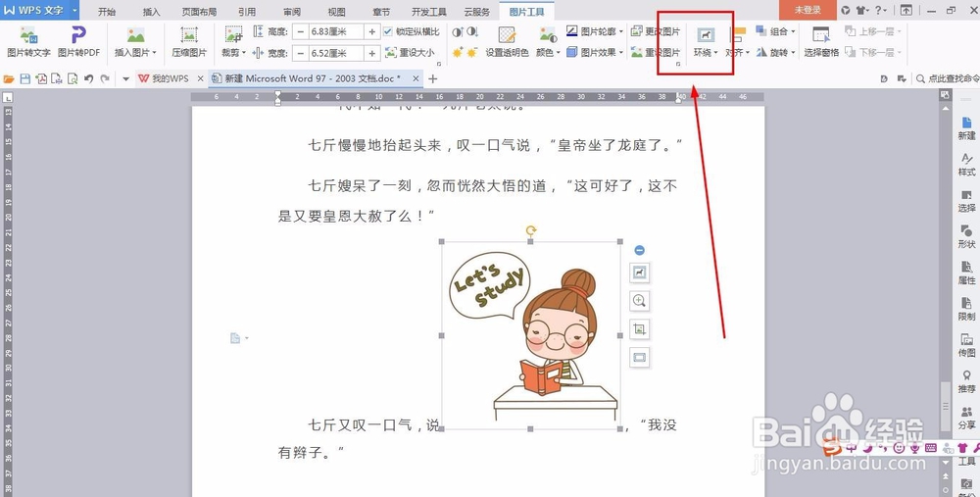Switch to the 审阅 ribbon tab
The image size is (980, 497).
tap(291, 11)
